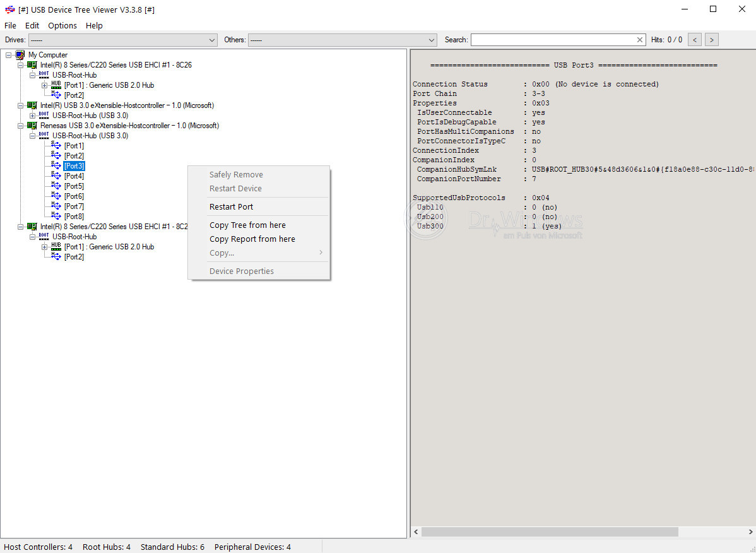Click the My Computer tree icon
756x553 pixels.
pos(20,55)
